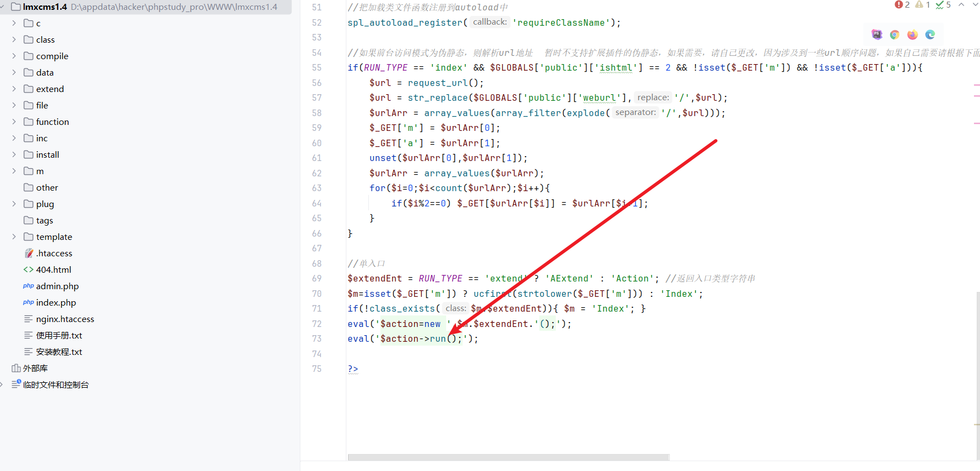The height and width of the screenshot is (471, 980).
Task: Click the green typo checkmark indicator
Action: [943, 5]
